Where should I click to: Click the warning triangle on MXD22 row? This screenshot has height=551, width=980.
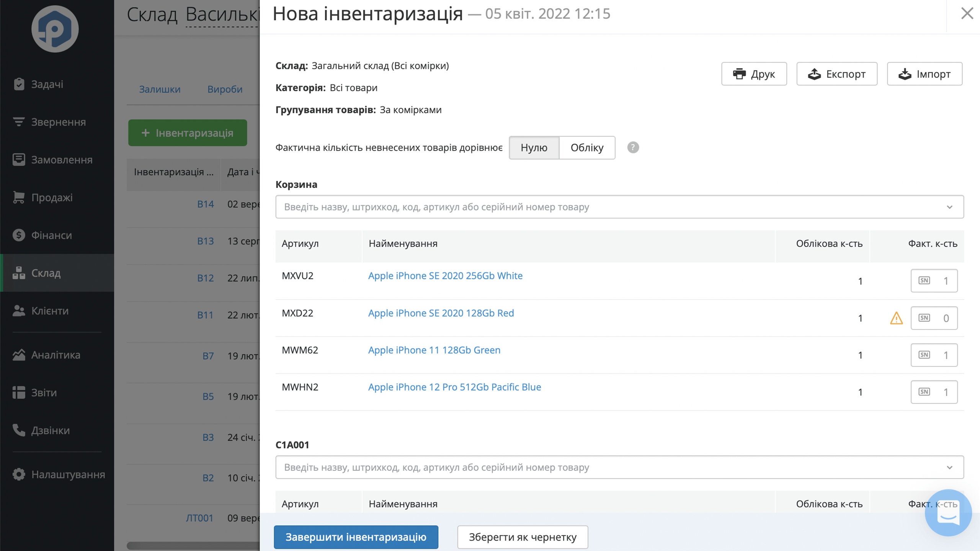tap(896, 318)
